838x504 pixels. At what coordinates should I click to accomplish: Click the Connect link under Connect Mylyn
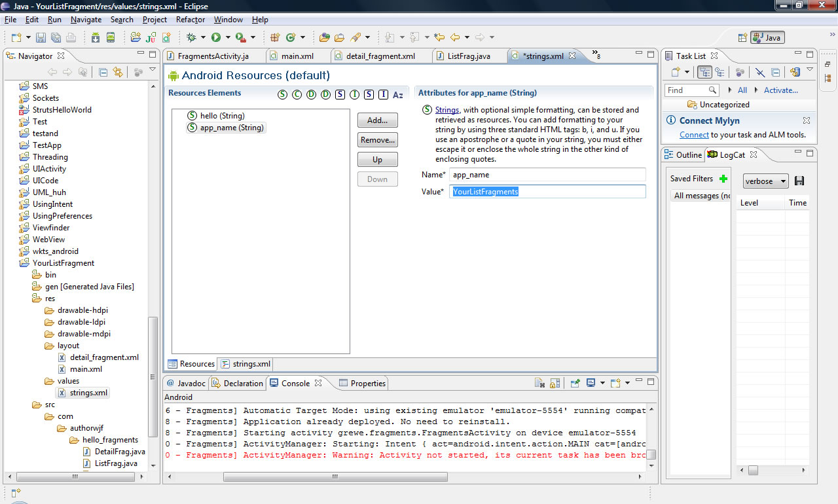[694, 135]
